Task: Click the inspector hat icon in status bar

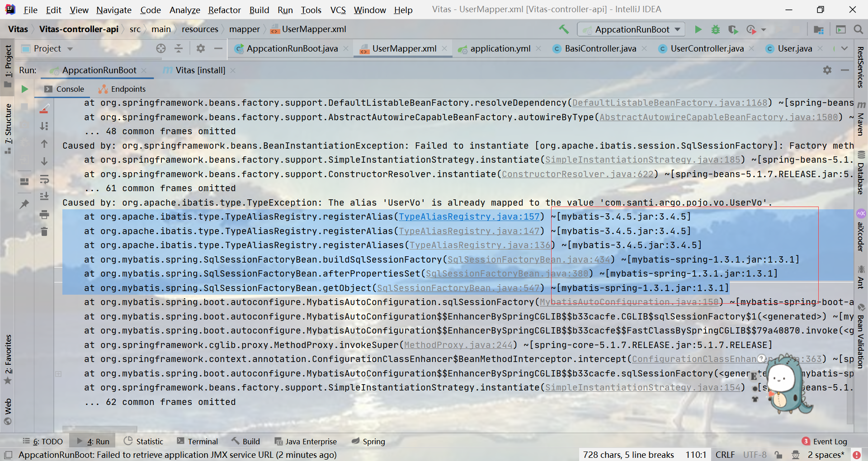Action: tap(796, 455)
